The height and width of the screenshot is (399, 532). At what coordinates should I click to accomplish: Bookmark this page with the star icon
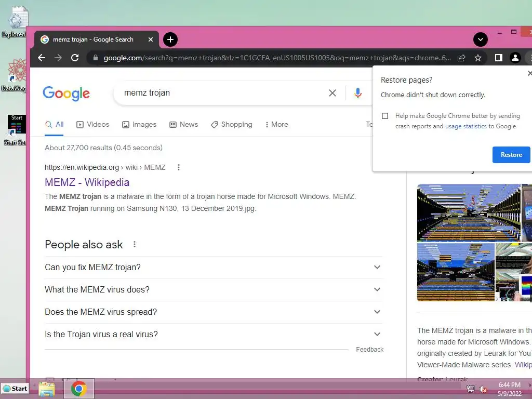point(478,58)
